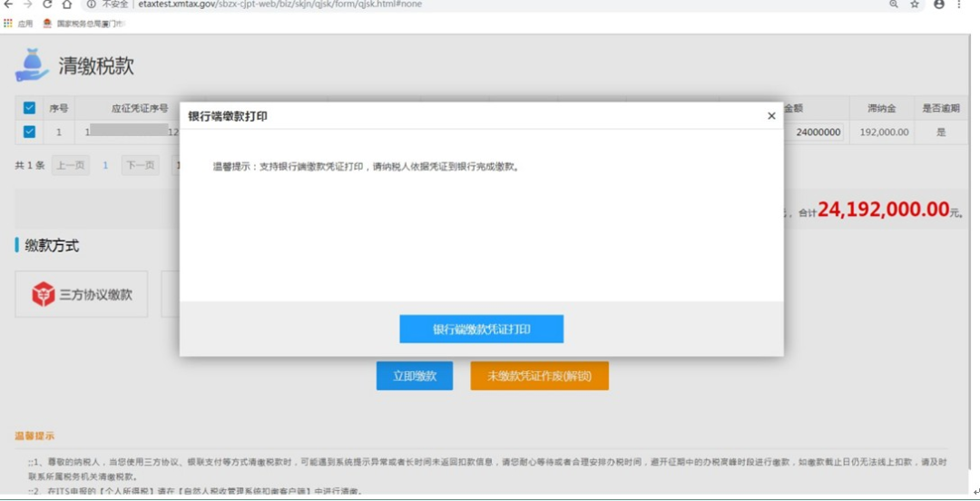The width and height of the screenshot is (980, 501).
Task: Bookmark this page with the star icon
Action: 915,4
